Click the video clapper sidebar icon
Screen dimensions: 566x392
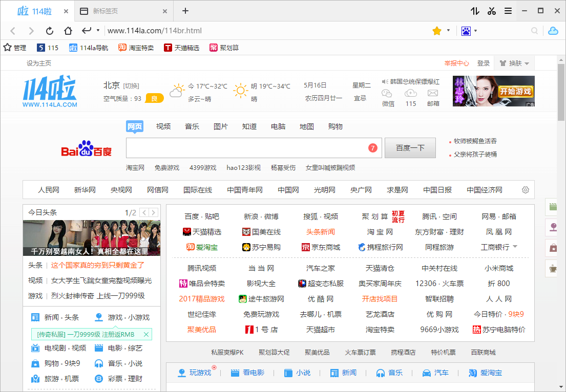click(x=553, y=207)
